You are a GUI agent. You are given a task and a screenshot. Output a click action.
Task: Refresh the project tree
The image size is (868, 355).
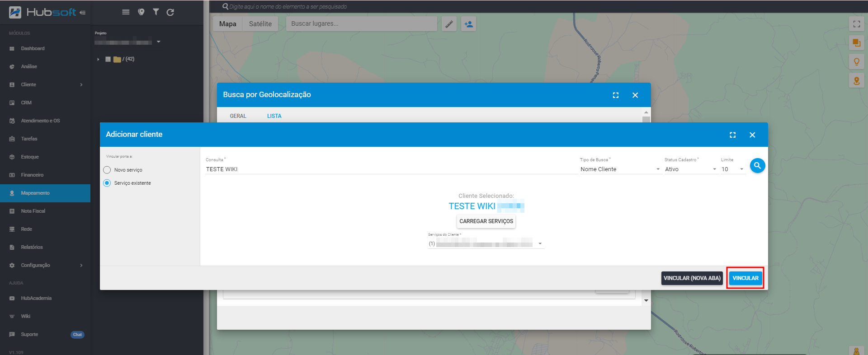pos(170,12)
